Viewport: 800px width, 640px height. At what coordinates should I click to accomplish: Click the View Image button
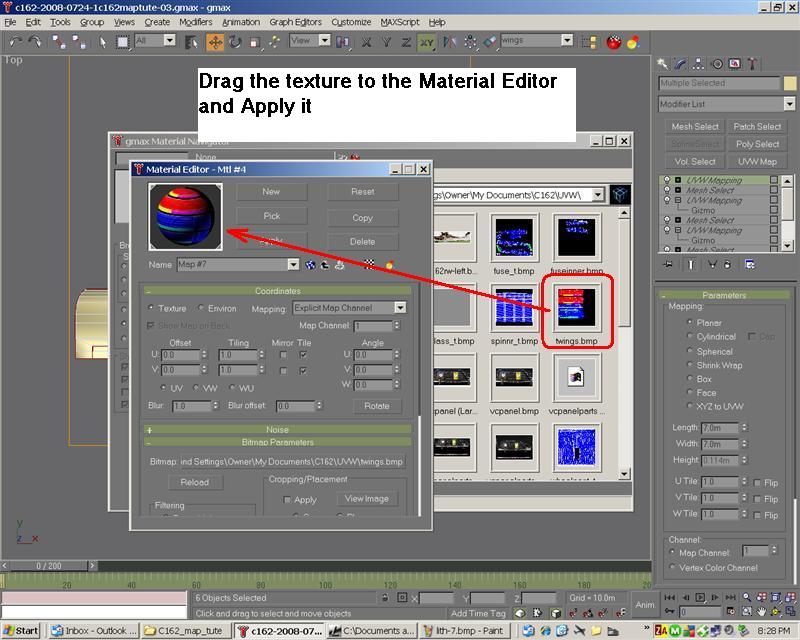pos(367,499)
